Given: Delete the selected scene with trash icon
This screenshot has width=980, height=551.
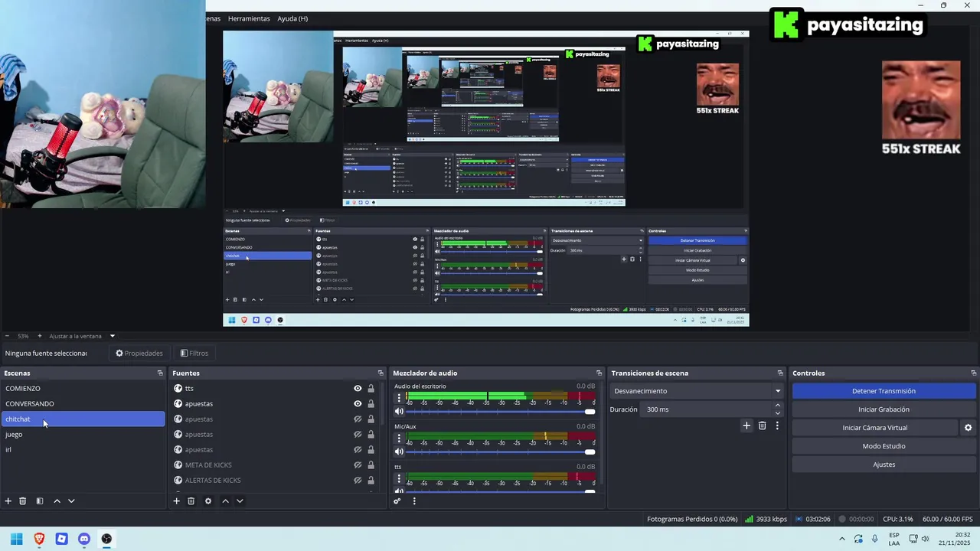Looking at the screenshot, I should [x=23, y=501].
